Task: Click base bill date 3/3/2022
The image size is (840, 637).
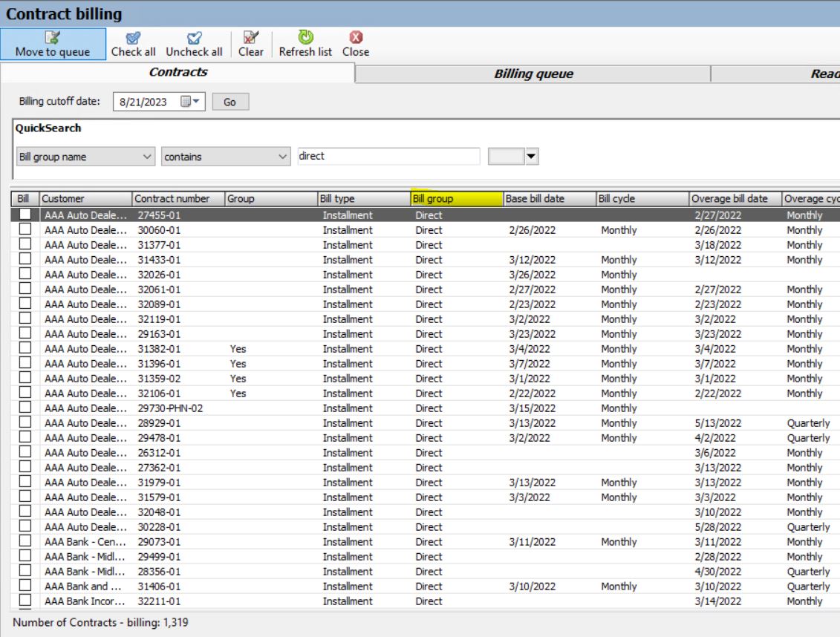Action: point(530,498)
